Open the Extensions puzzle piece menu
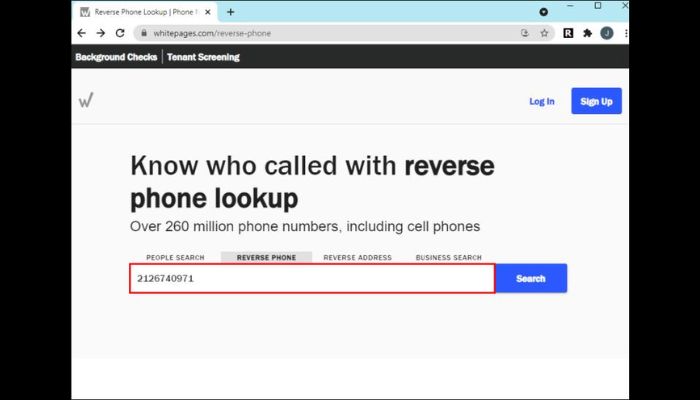The height and width of the screenshot is (400, 700). pyautogui.click(x=588, y=33)
